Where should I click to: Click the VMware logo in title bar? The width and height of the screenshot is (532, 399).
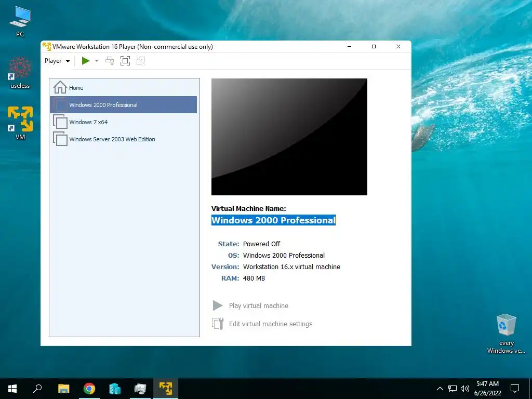click(47, 46)
